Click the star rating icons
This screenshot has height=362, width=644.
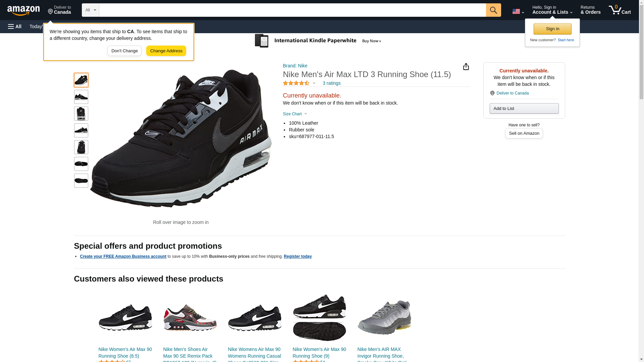point(296,83)
